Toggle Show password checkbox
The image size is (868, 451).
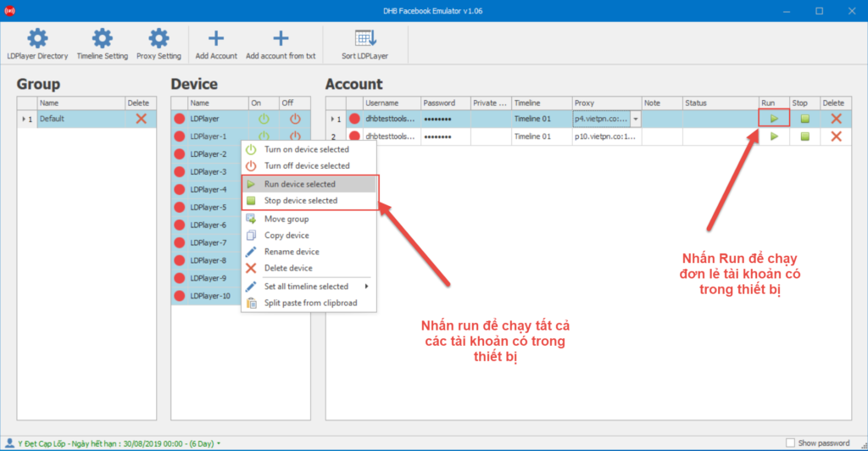(x=791, y=443)
